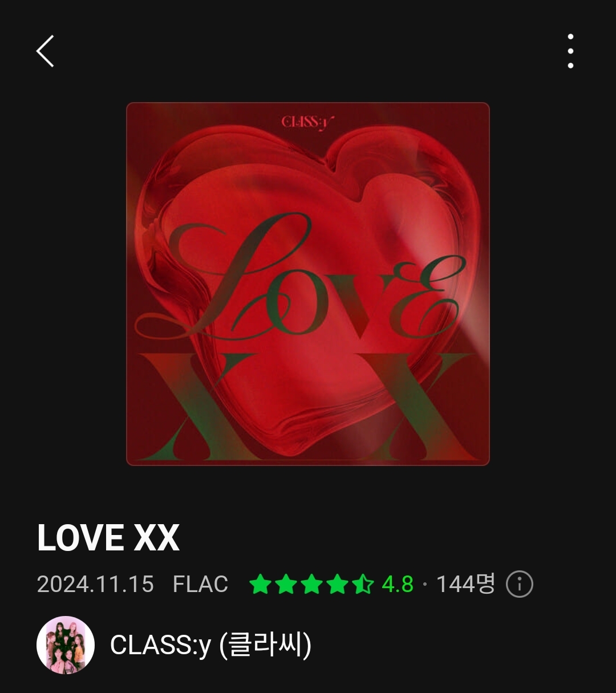Tap the LOVE XX album title
This screenshot has width=616, height=693.
click(108, 538)
